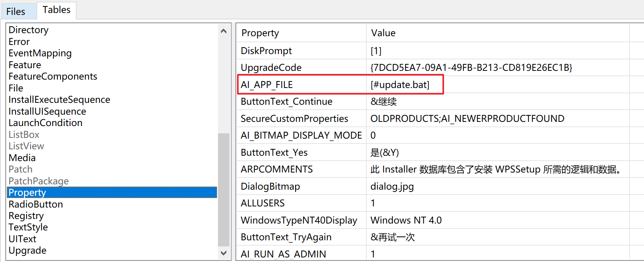Select the ALLUSERS property row
Screen dimensions: 644x262
(x=262, y=203)
